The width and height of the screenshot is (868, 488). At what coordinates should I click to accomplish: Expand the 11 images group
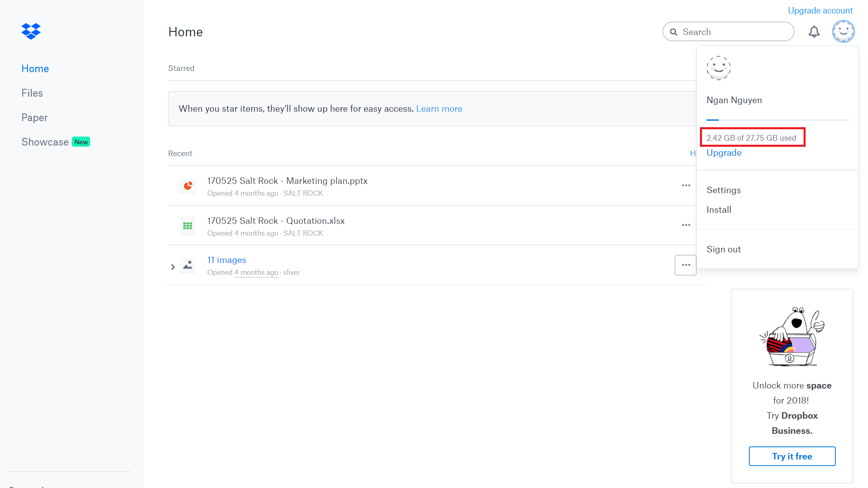point(173,267)
